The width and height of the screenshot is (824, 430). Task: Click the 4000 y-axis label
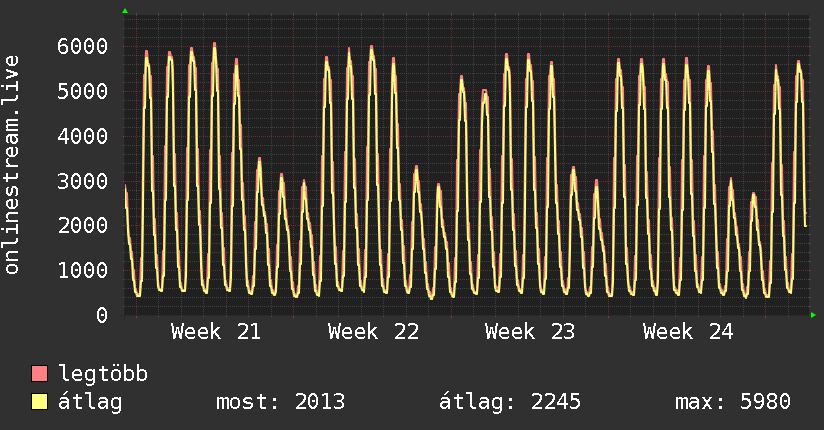(x=83, y=136)
